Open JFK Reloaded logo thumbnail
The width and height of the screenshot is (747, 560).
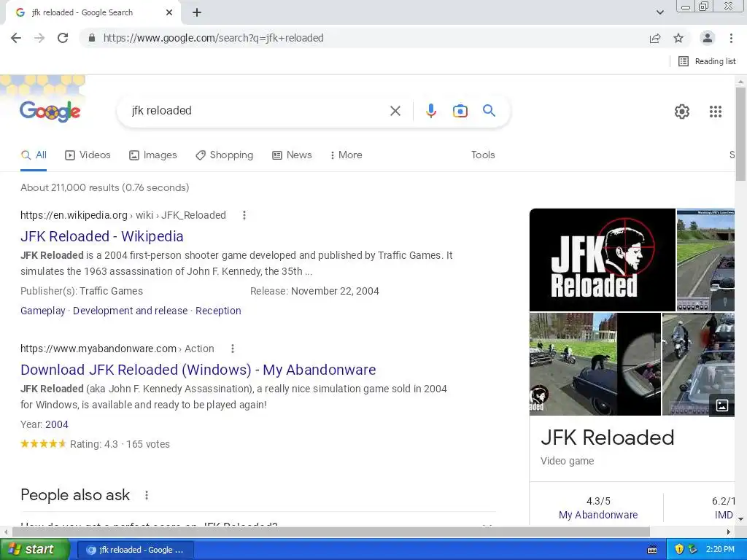point(602,260)
